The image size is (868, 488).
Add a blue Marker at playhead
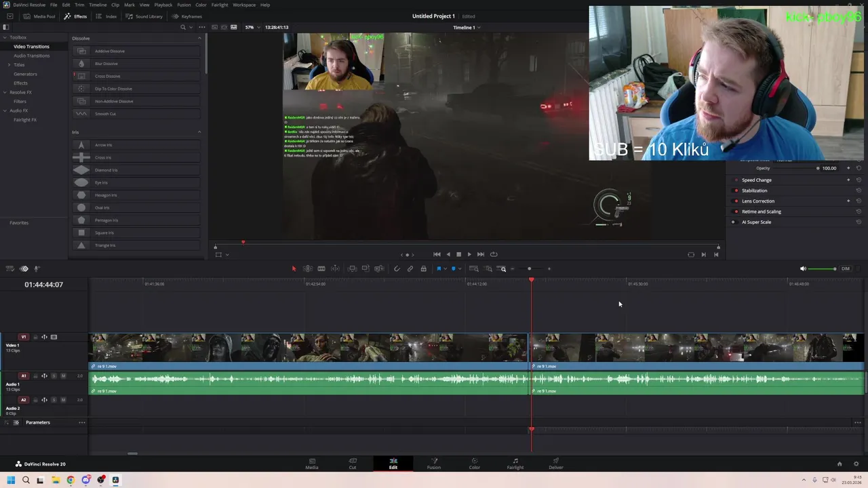coord(454,268)
